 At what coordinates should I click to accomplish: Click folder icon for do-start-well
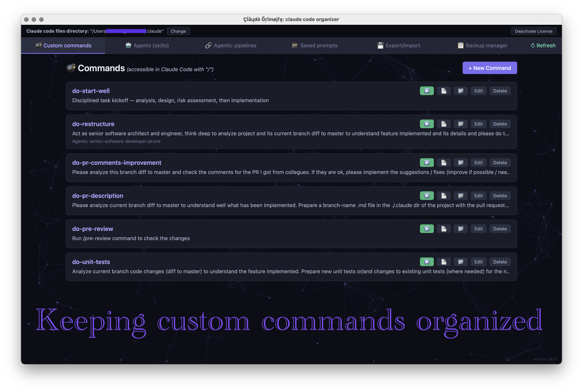(460, 91)
